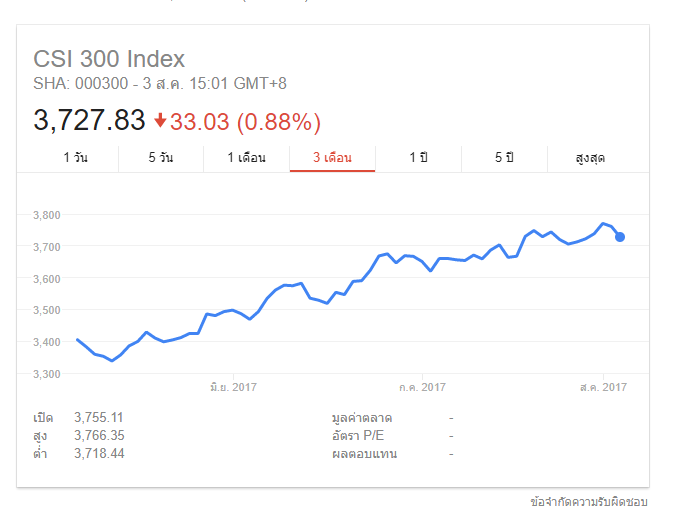Show the 1 ปี chart range

418,158
